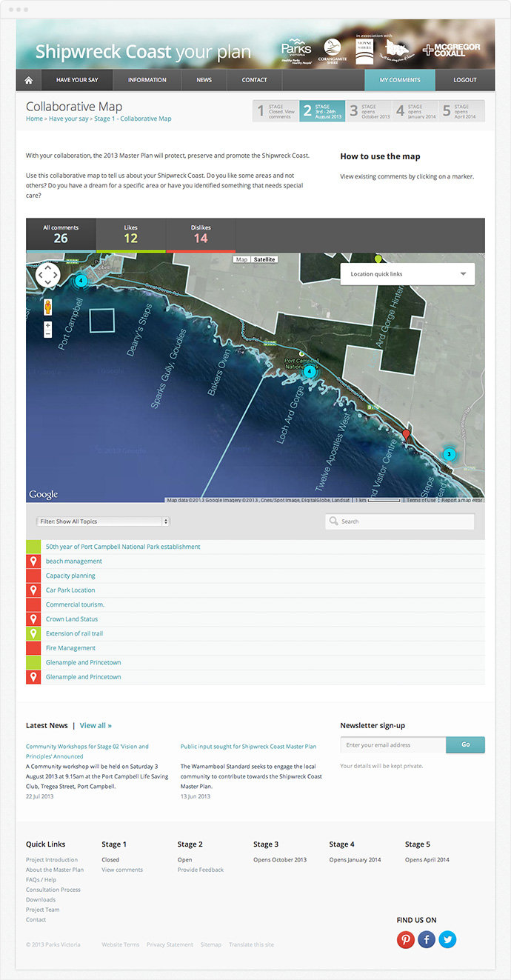Click the Home breadcrumb link
This screenshot has width=511, height=980.
(x=34, y=119)
